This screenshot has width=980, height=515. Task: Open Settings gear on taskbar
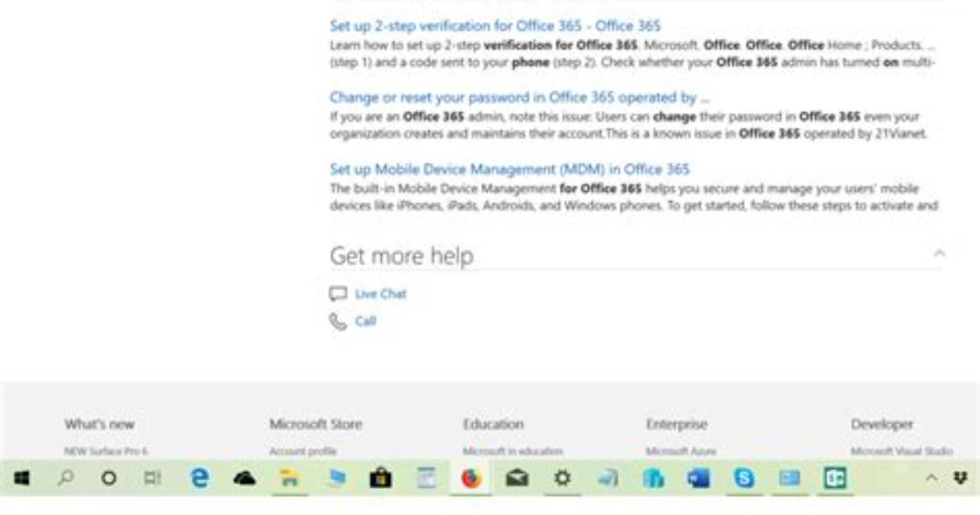click(562, 479)
